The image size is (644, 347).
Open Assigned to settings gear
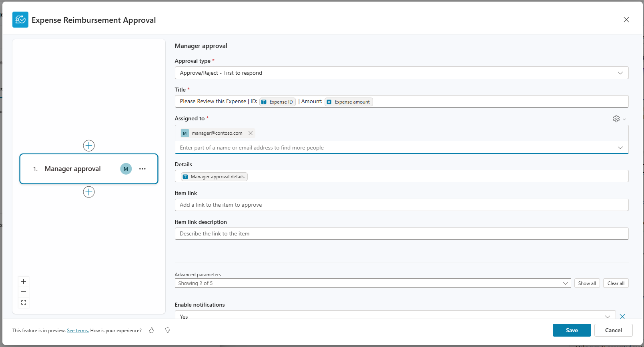[616, 119]
